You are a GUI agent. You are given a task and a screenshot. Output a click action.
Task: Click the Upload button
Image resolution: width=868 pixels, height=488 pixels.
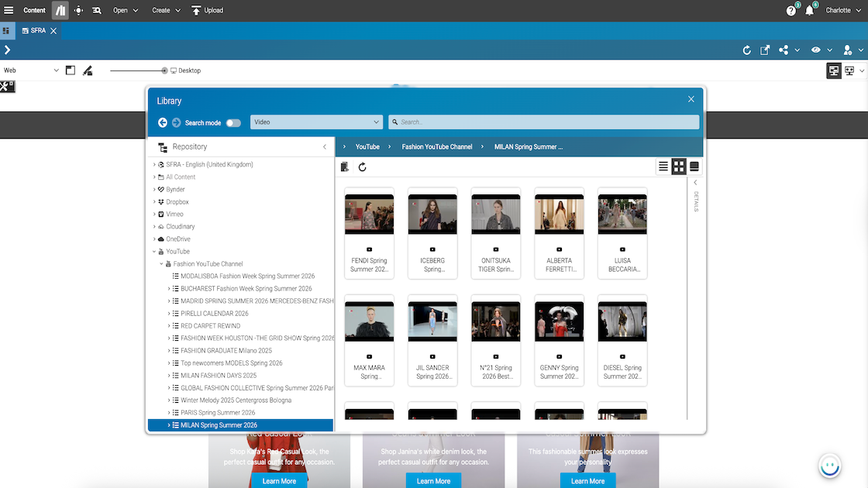click(x=207, y=10)
